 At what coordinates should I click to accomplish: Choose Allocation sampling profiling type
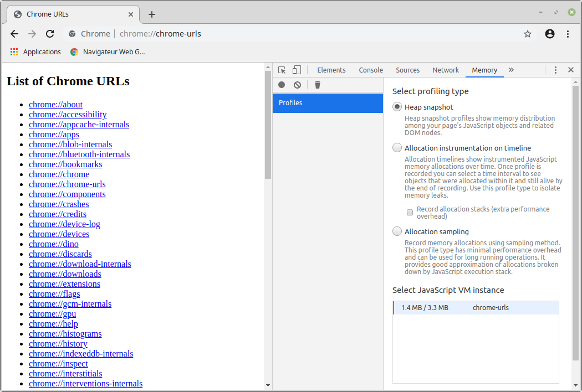pos(397,231)
